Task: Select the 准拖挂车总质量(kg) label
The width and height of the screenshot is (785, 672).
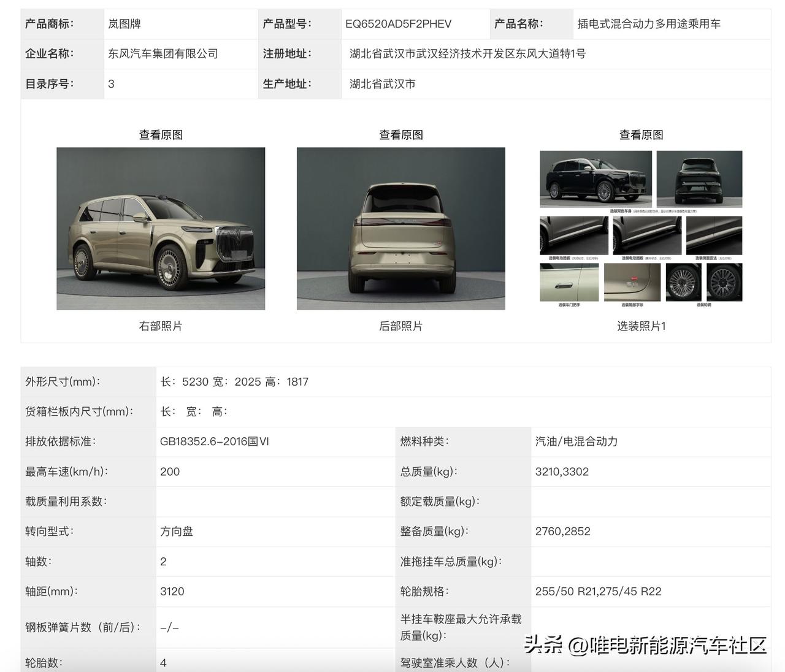Action: pyautogui.click(x=451, y=562)
